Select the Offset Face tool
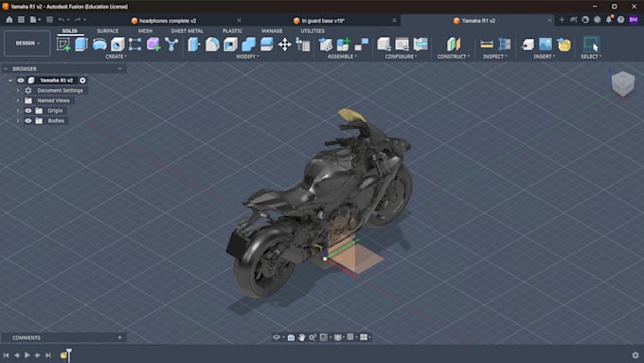 266,45
